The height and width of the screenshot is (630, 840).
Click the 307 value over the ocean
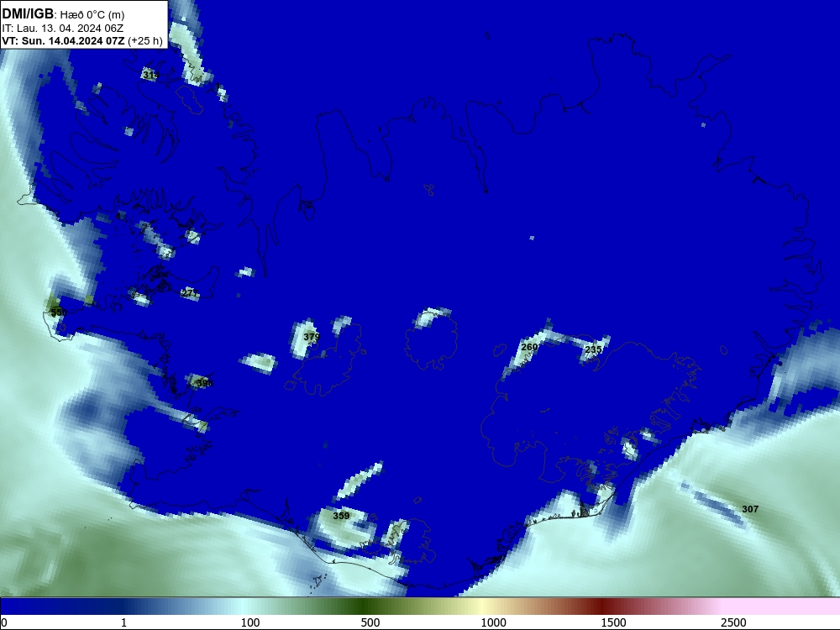[x=750, y=509]
